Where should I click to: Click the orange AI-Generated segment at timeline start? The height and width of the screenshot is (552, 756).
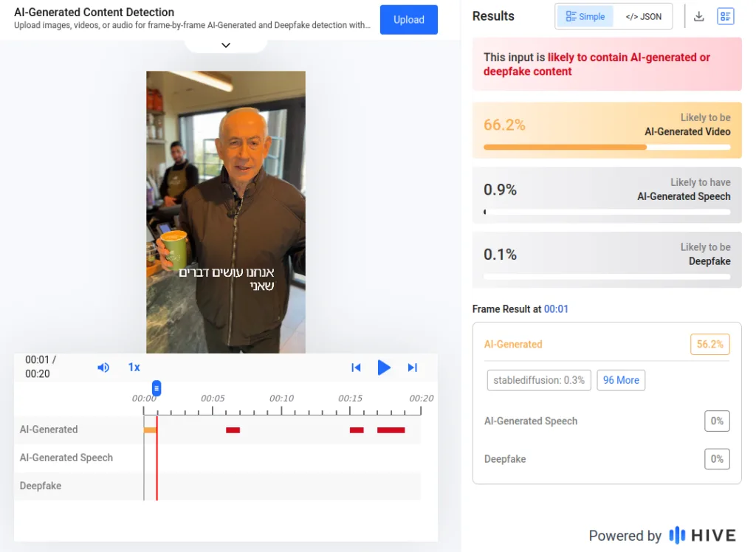tap(150, 429)
